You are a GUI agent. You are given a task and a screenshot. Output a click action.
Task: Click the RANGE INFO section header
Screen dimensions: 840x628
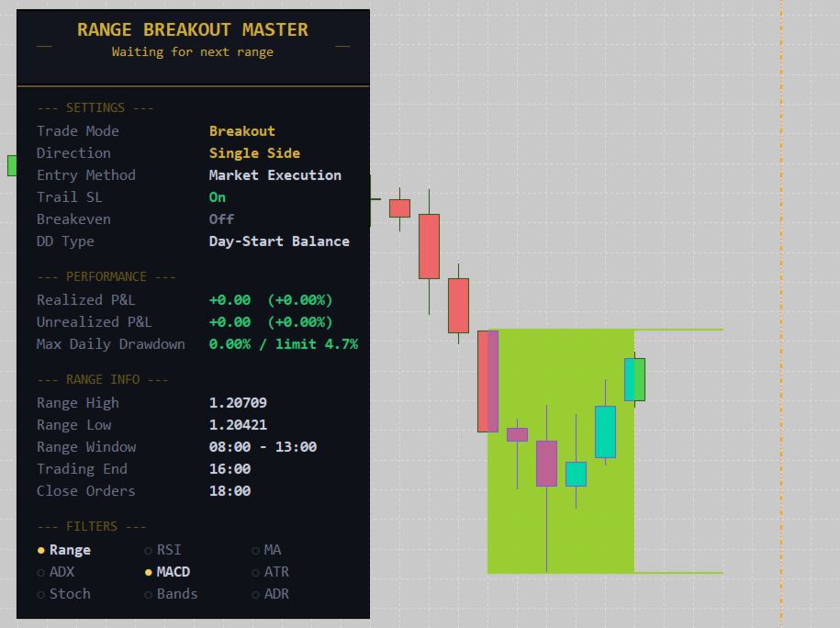pos(103,379)
